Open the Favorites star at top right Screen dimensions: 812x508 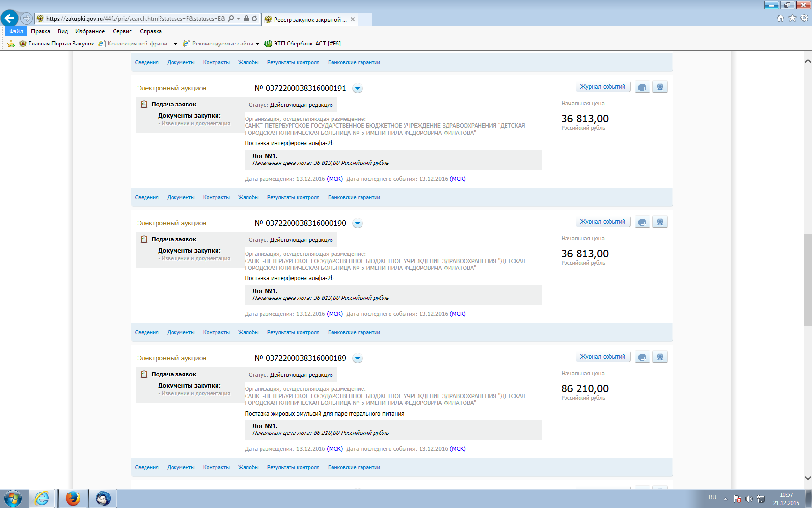[792, 18]
